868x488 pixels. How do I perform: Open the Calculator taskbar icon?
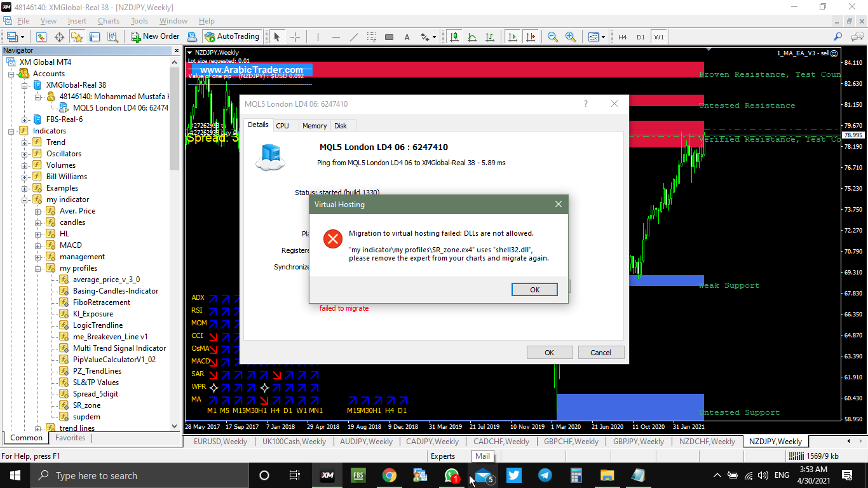(576, 475)
